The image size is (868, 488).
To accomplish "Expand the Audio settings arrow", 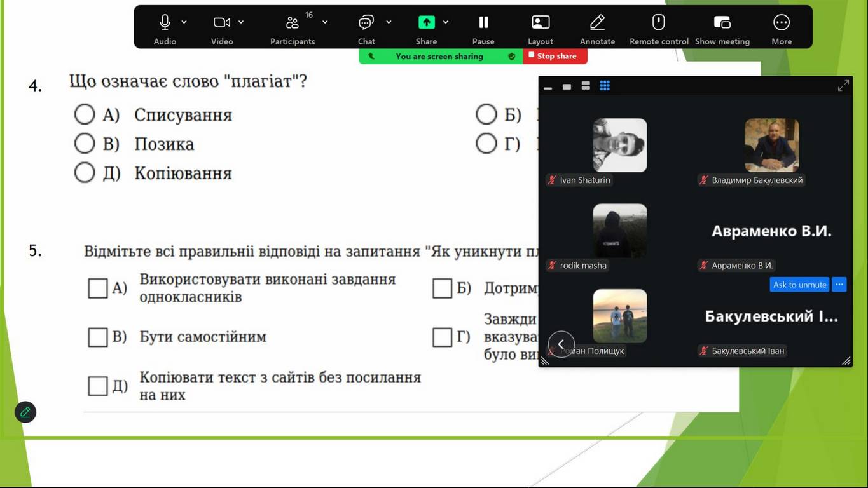I will click(184, 22).
